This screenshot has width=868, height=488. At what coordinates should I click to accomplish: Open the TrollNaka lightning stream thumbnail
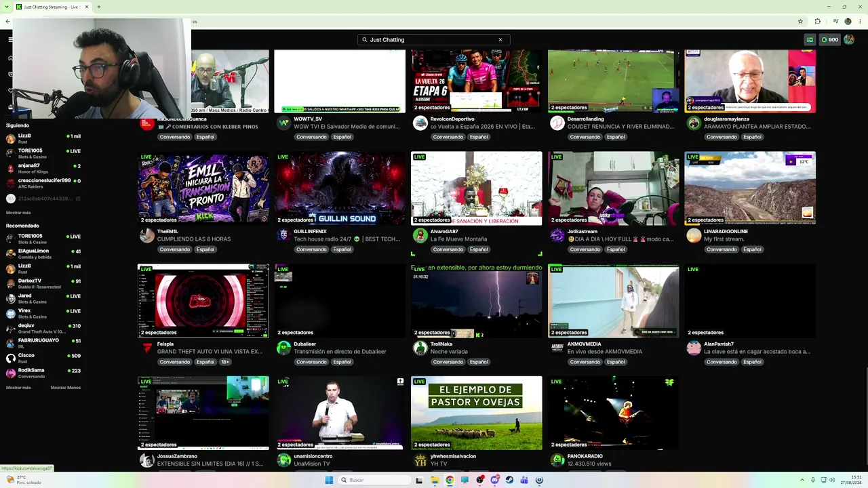[477, 300]
